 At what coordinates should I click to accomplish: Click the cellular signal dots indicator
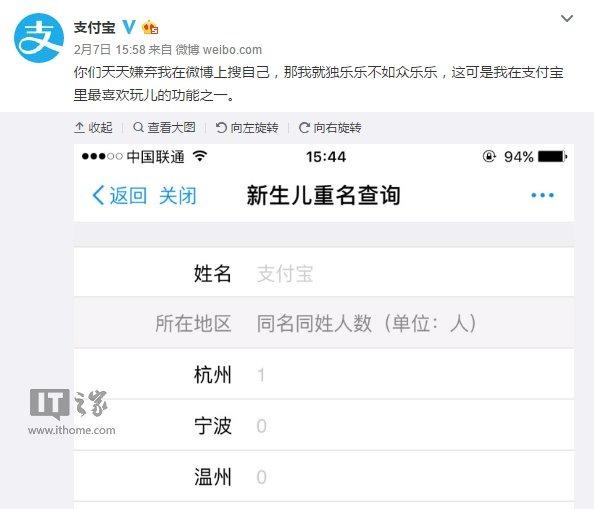(102, 156)
